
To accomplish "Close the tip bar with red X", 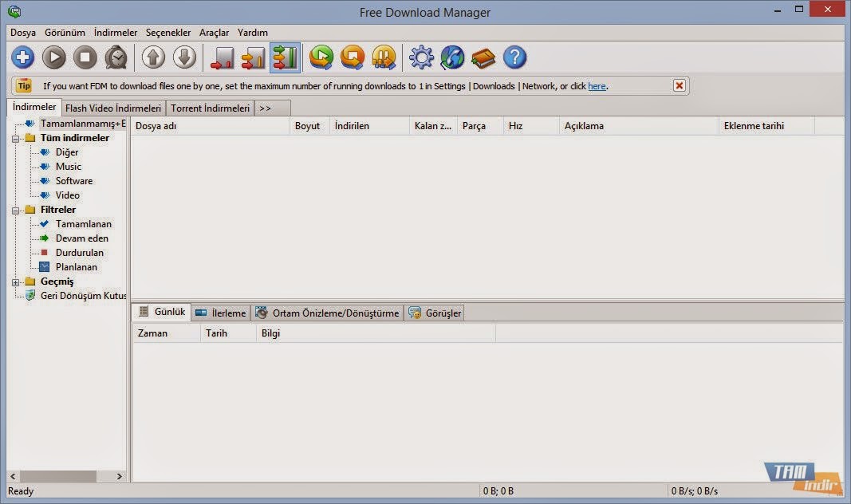I will pyautogui.click(x=679, y=85).
